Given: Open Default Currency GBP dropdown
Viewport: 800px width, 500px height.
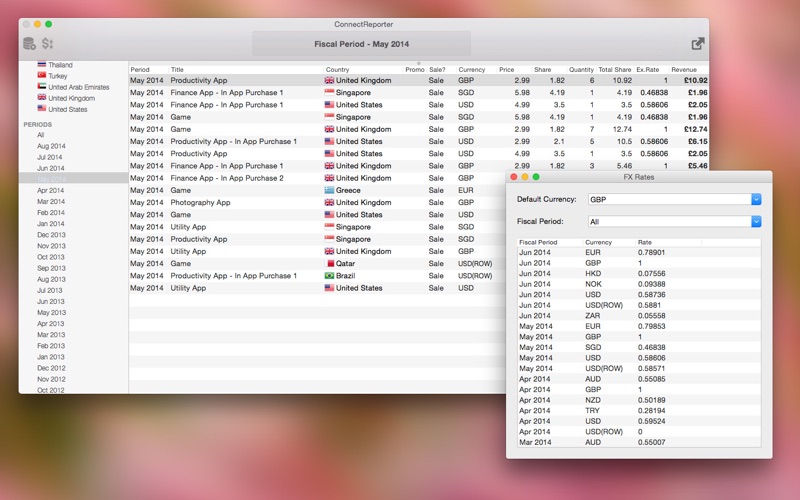Looking at the screenshot, I should click(x=756, y=199).
